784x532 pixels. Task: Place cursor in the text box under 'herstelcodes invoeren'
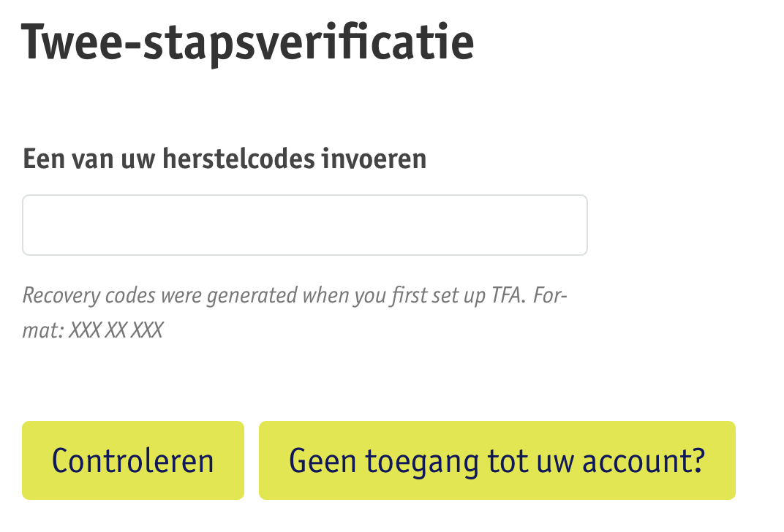coord(304,225)
